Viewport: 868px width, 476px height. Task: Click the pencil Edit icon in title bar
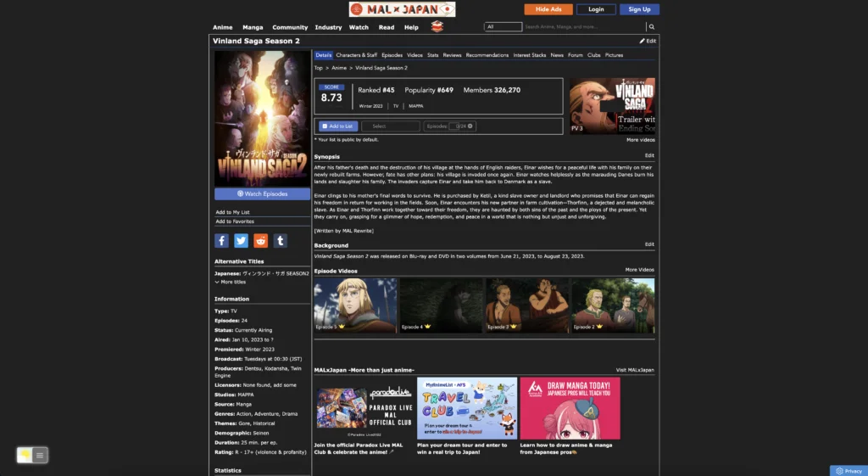point(648,41)
